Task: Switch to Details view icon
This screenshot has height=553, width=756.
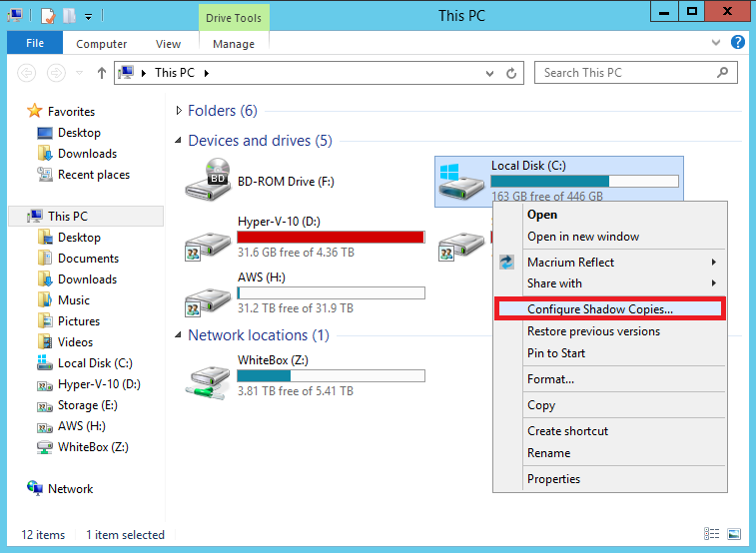Action: pyautogui.click(x=712, y=534)
